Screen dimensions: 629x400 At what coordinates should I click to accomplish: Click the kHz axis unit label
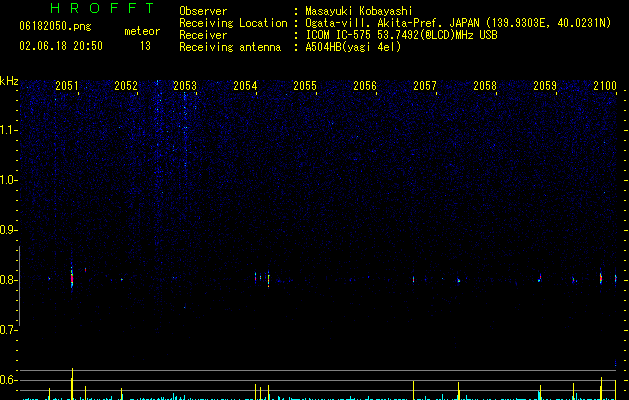click(9, 81)
